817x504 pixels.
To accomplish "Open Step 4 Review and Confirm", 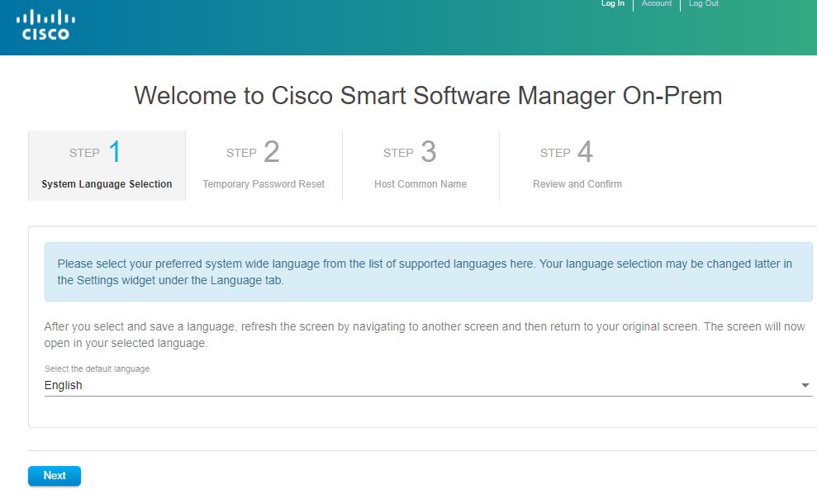I will [577, 166].
